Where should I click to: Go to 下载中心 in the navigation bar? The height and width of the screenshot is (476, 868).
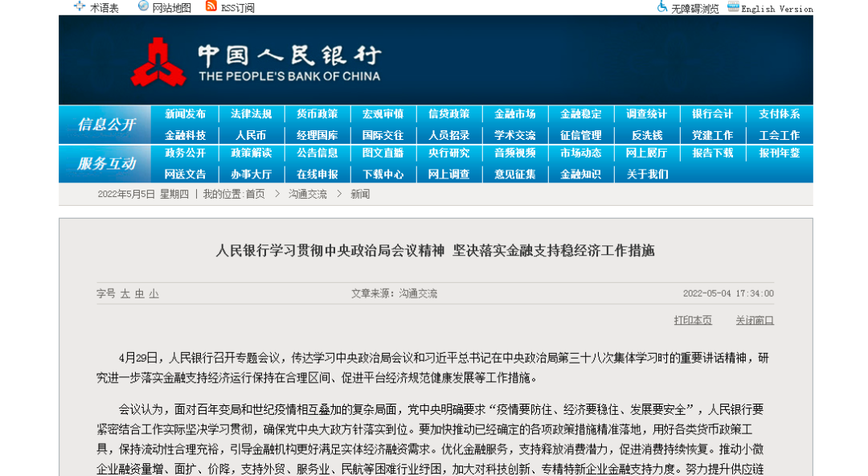coord(383,174)
